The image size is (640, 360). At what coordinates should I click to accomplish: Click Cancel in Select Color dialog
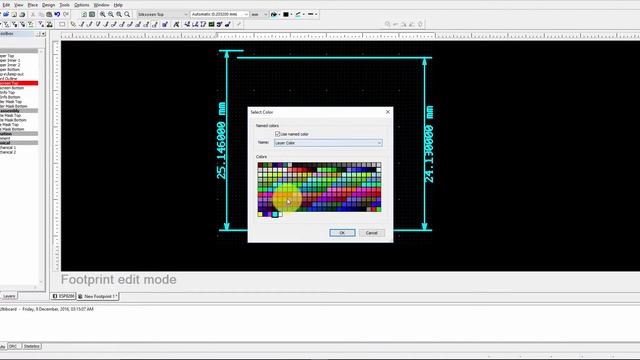[371, 233]
